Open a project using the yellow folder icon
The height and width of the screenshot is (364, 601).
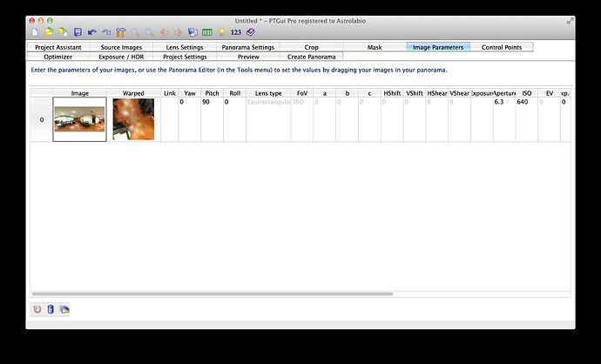[x=49, y=32]
